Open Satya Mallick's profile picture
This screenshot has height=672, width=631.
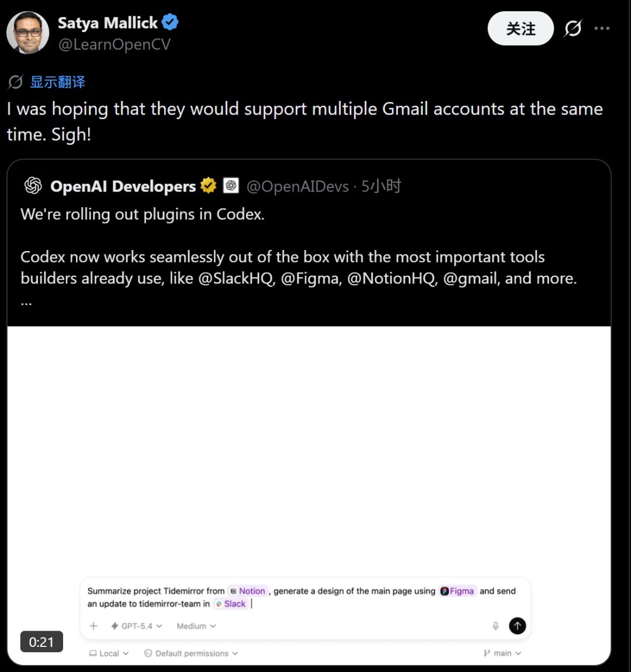pyautogui.click(x=27, y=33)
